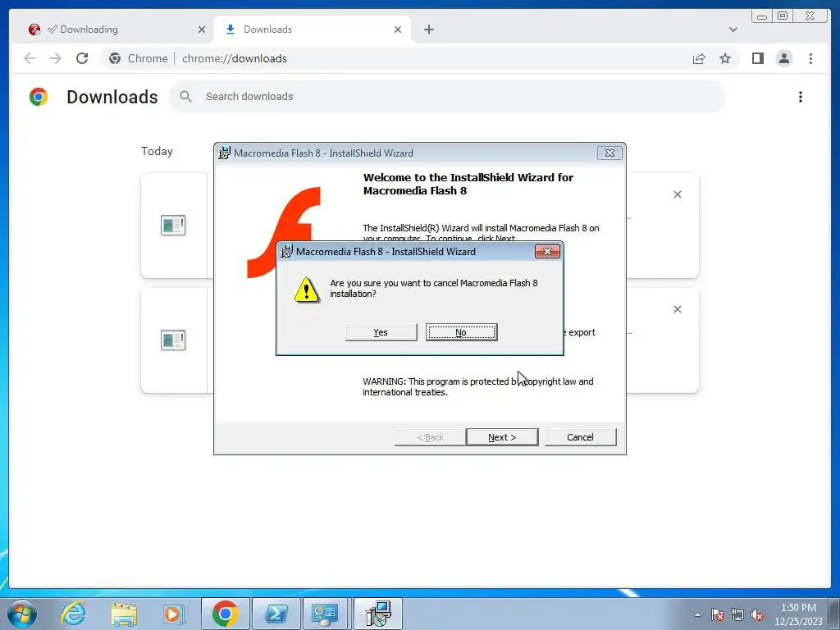The image size is (840, 630).
Task: Open the control panel taskbar icon
Action: point(325,614)
